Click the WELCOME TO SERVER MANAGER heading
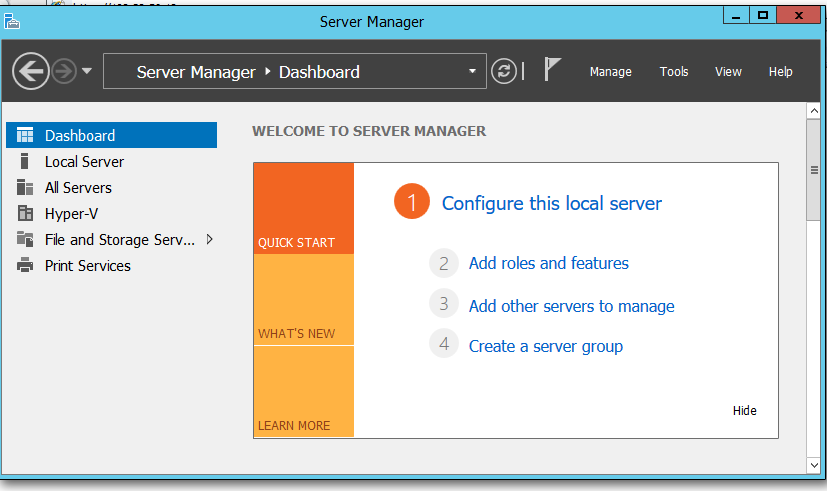827x491 pixels. 369,131
